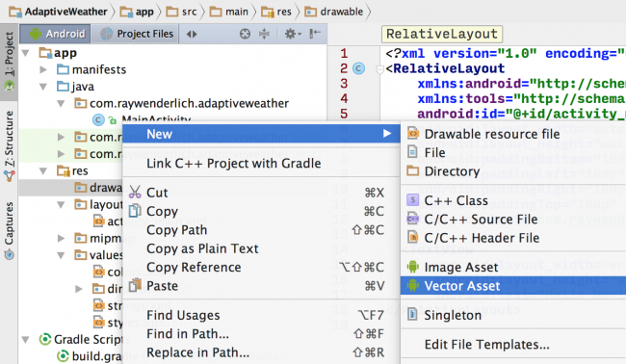626x364 pixels.
Task: Click the collapse all icon in project toolbar
Action: (x=264, y=34)
